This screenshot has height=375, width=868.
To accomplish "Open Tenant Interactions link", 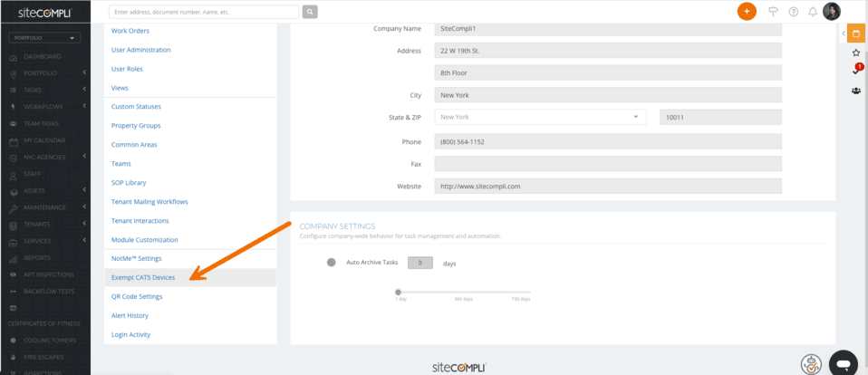I will (140, 221).
